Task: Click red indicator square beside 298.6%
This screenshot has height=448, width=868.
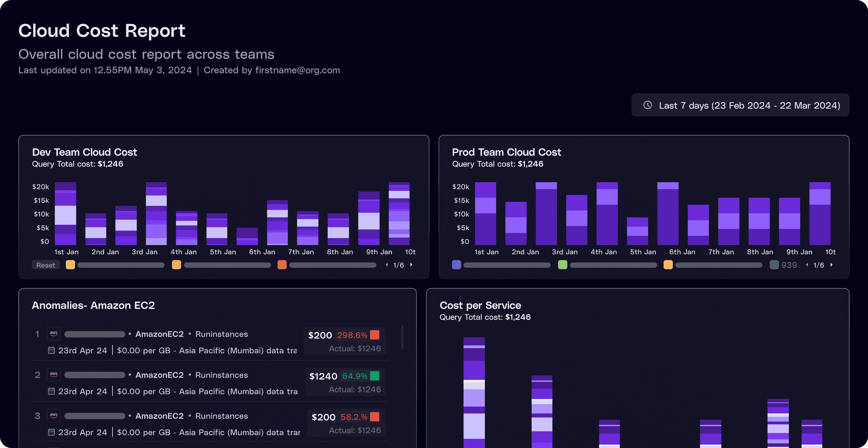Action: pos(374,335)
